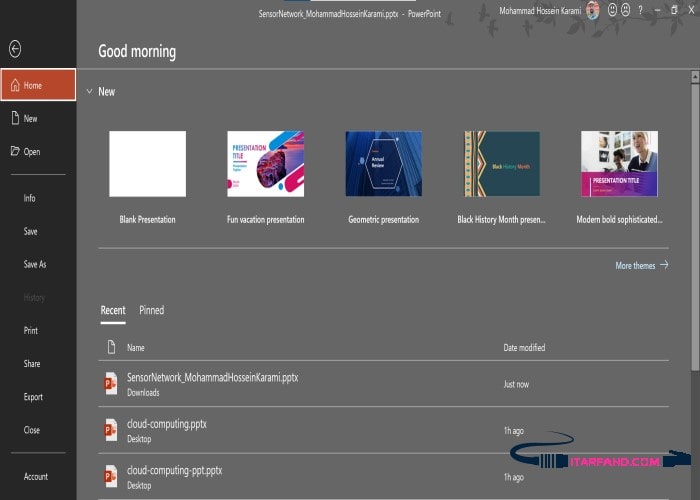The width and height of the screenshot is (700, 500).
Task: Click the New document icon in sidebar
Action: coord(15,118)
